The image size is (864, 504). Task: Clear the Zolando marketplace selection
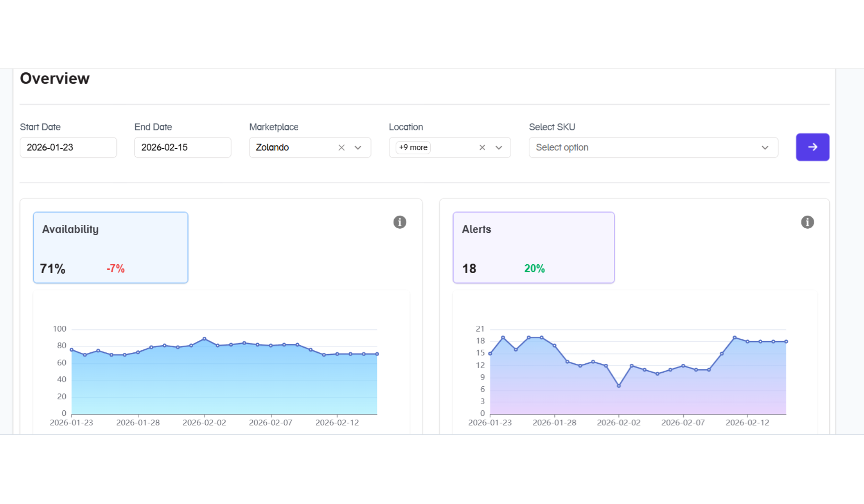(341, 147)
